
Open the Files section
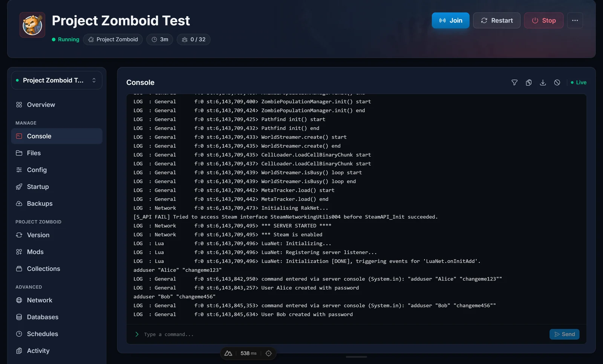(x=57, y=153)
